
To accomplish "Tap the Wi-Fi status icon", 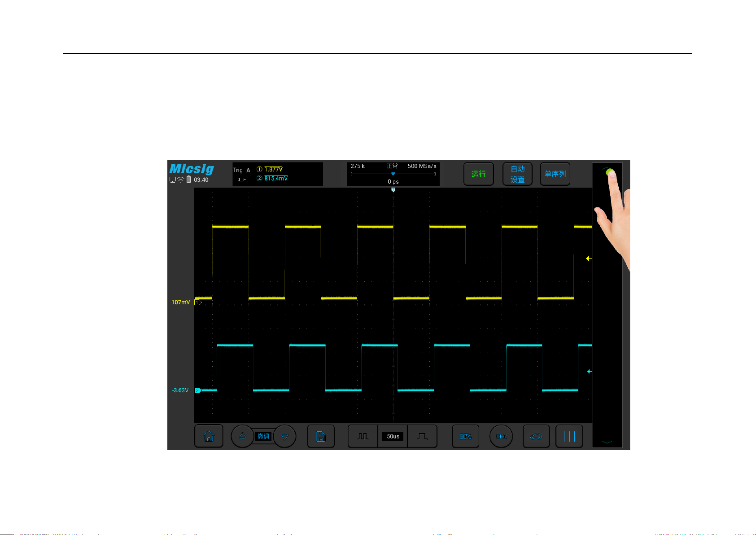I will (181, 180).
